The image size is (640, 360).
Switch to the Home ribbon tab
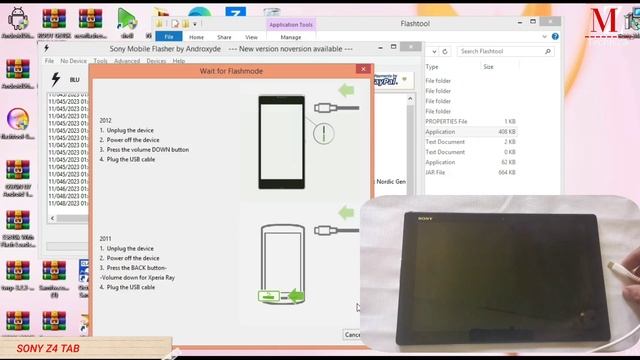pyautogui.click(x=196, y=37)
